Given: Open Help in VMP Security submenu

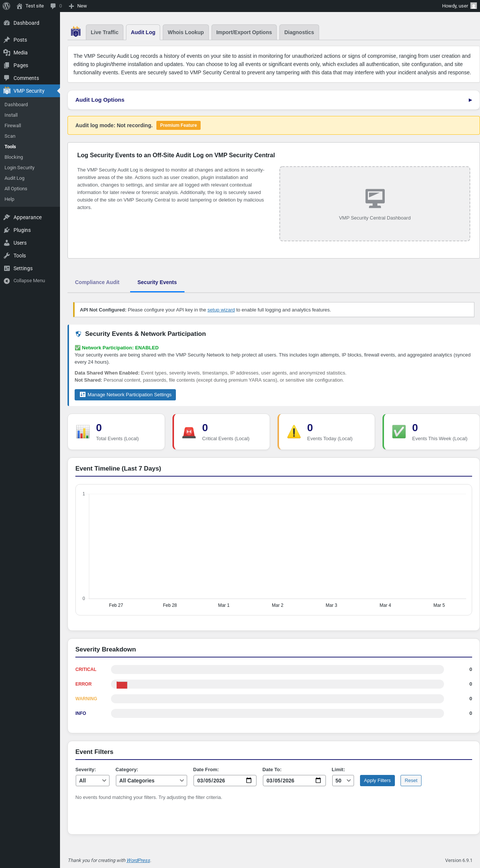Looking at the screenshot, I should [9, 199].
